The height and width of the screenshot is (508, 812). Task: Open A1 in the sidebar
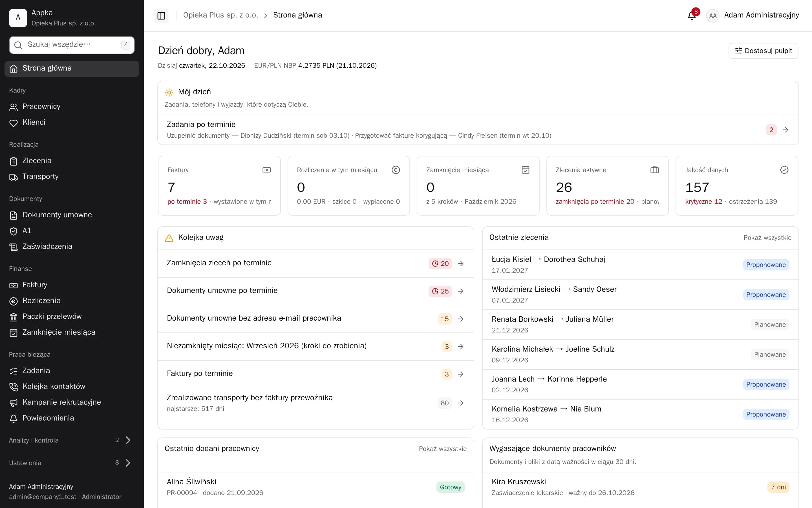(72, 231)
